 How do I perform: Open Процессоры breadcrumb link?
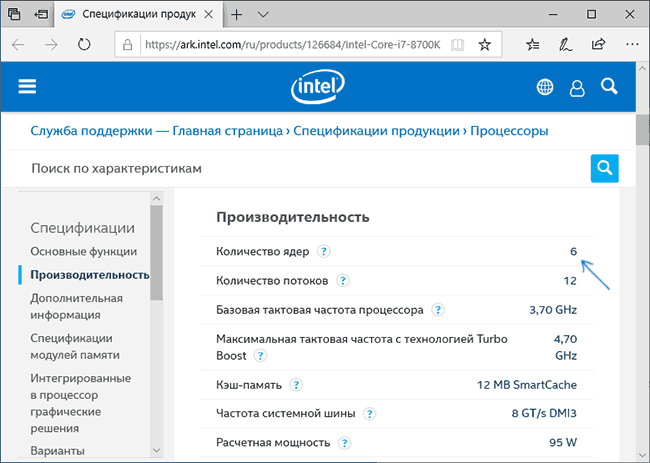click(509, 131)
